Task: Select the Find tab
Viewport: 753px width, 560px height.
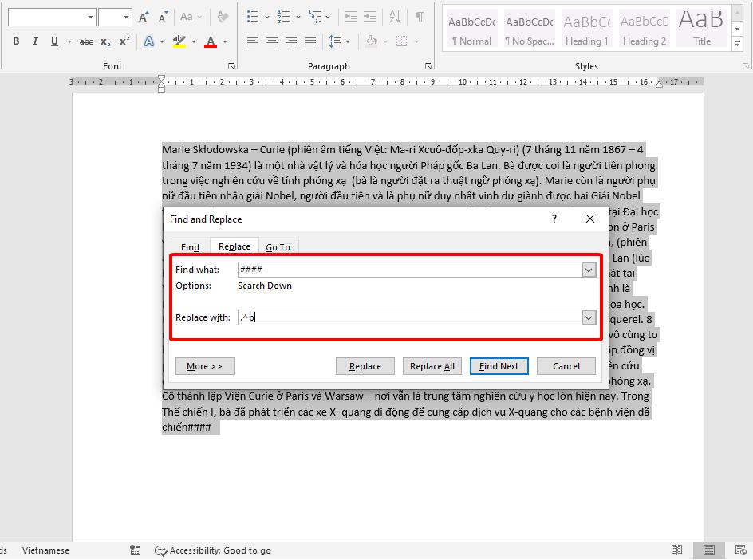Action: point(189,246)
